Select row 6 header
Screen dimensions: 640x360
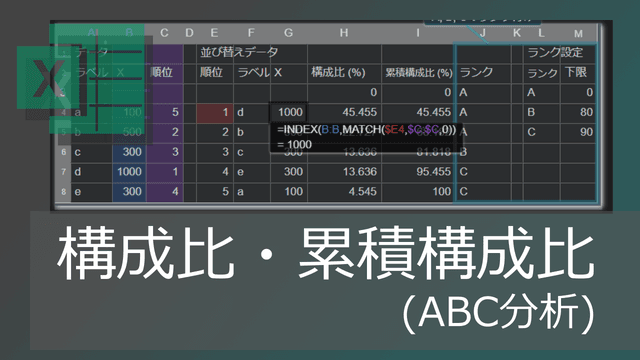tap(64, 152)
